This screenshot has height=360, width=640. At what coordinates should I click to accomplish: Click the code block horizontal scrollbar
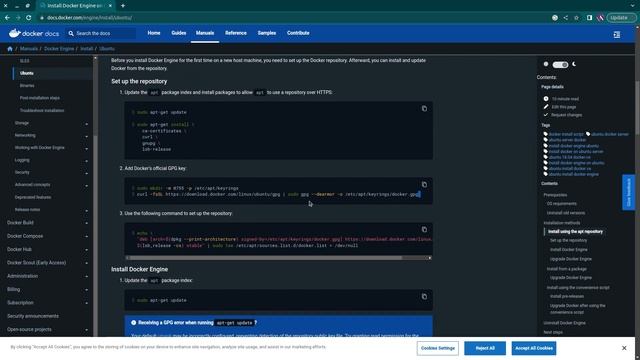[265, 258]
